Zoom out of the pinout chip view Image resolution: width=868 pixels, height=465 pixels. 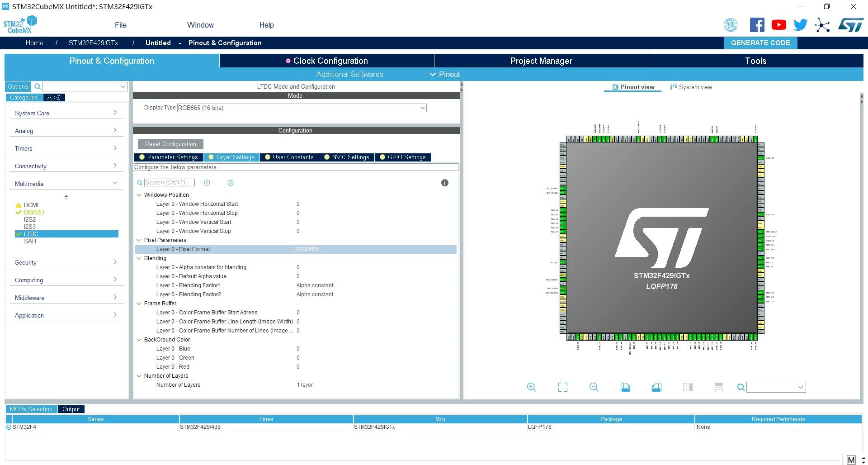[594, 387]
